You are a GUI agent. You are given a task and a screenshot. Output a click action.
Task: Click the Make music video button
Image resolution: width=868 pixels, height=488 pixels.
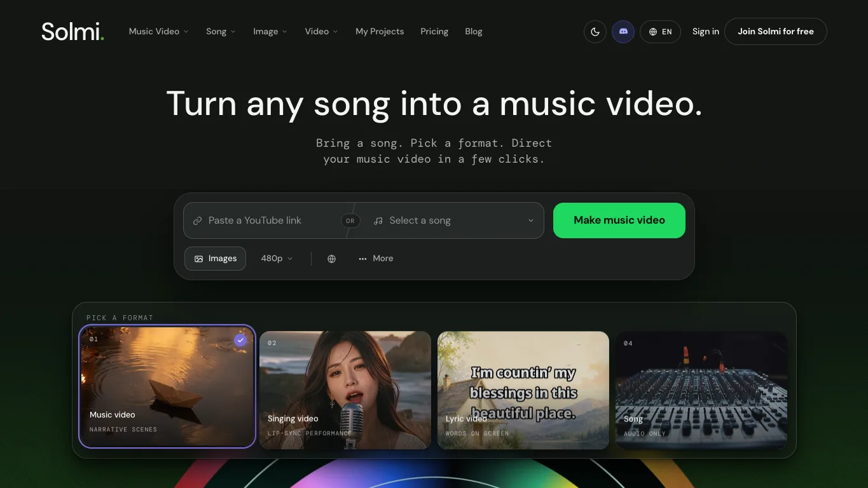click(x=619, y=220)
